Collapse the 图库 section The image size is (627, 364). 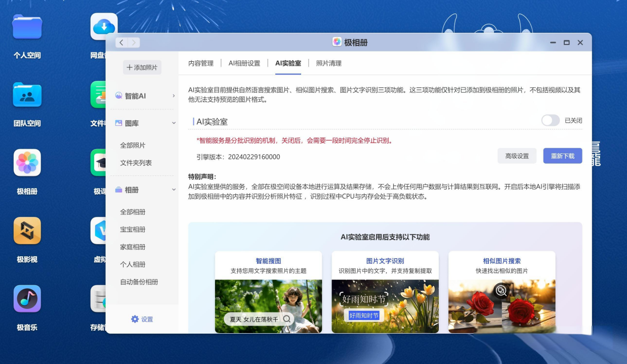coord(174,122)
